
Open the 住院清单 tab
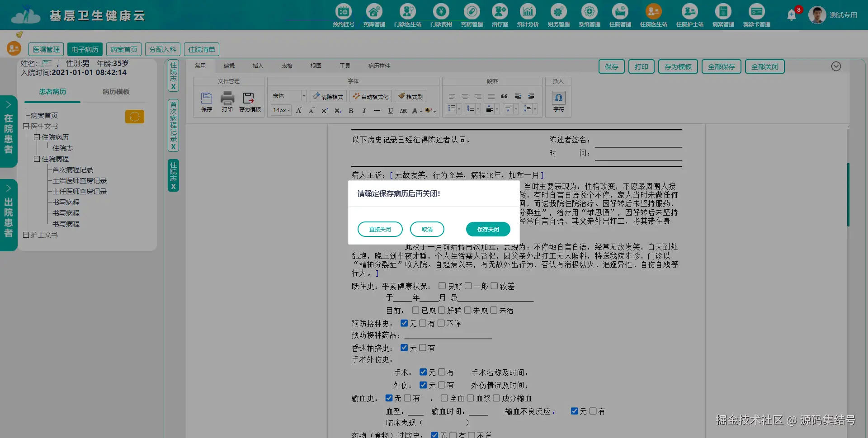[202, 49]
